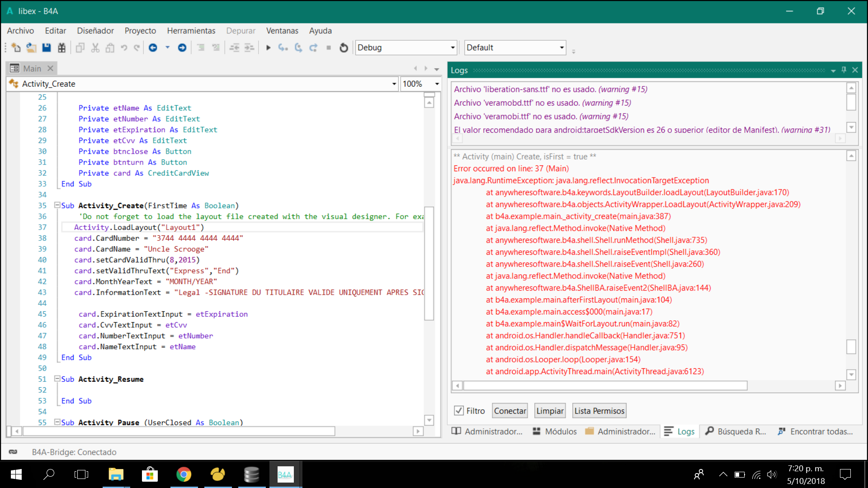The height and width of the screenshot is (488, 868).
Task: Collapse the Sub Activity_Resume block
Action: [57, 379]
